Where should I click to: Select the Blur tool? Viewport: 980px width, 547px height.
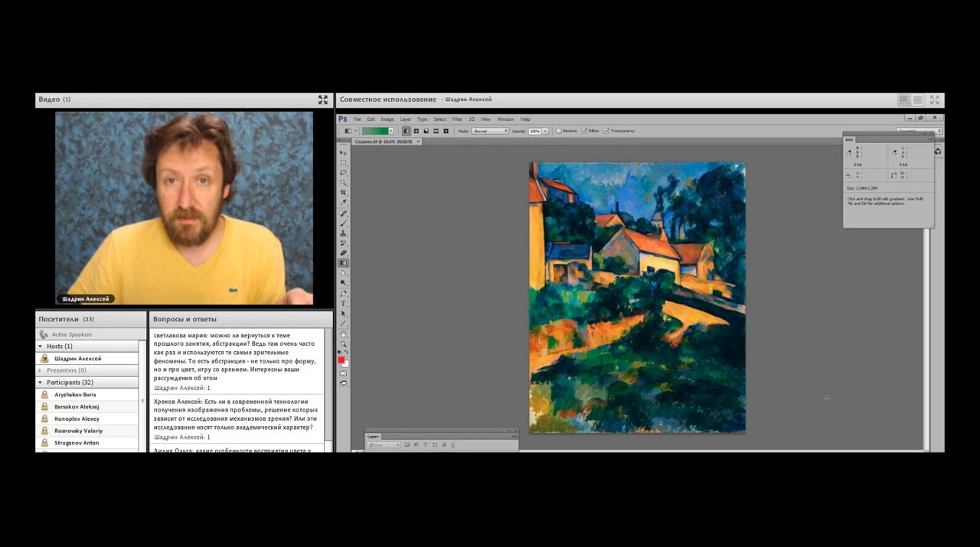343,272
